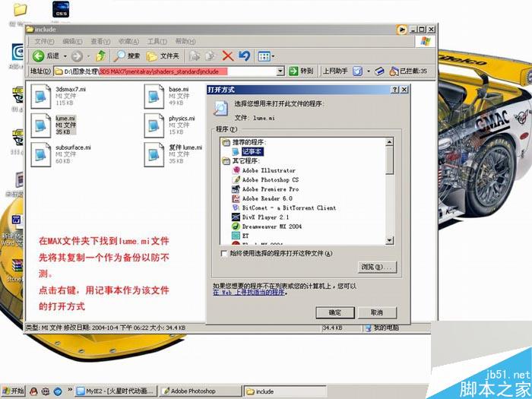Click the 浏览(B)... browse button

click(x=377, y=267)
